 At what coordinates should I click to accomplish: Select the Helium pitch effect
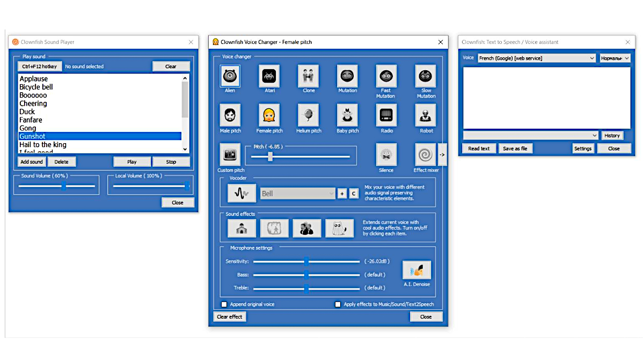[309, 115]
